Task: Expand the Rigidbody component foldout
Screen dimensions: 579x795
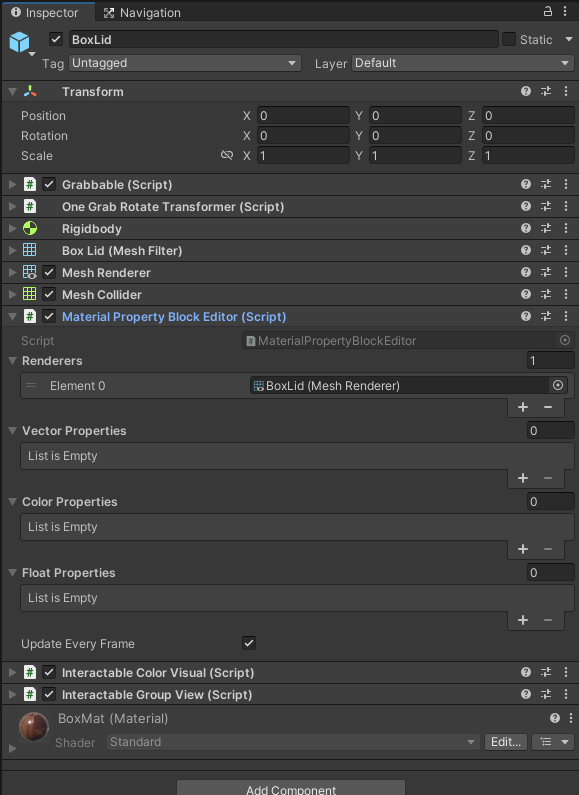Action: point(13,229)
